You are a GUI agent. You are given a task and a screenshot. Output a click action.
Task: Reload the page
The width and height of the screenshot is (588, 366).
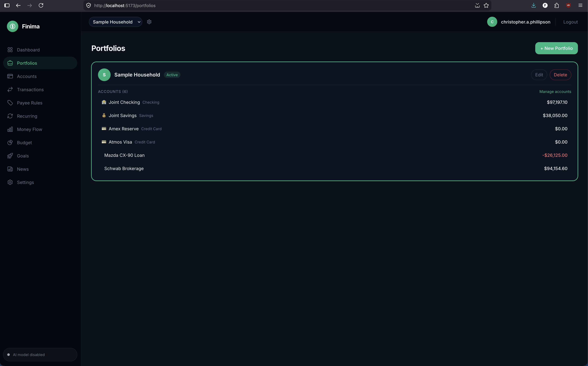41,5
